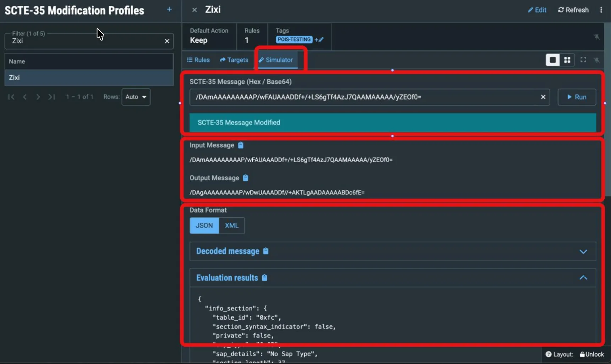Unpin the profile summary header

(x=596, y=37)
